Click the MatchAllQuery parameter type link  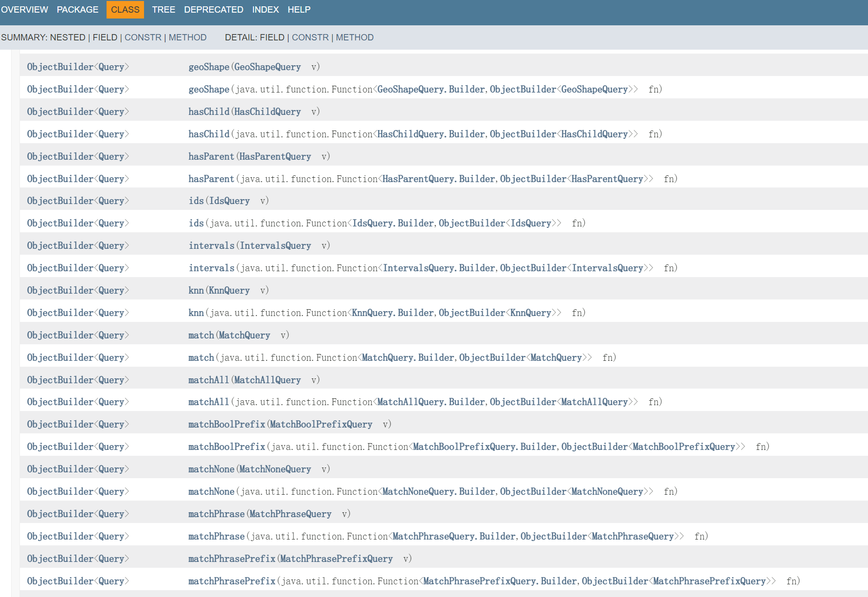tap(267, 380)
